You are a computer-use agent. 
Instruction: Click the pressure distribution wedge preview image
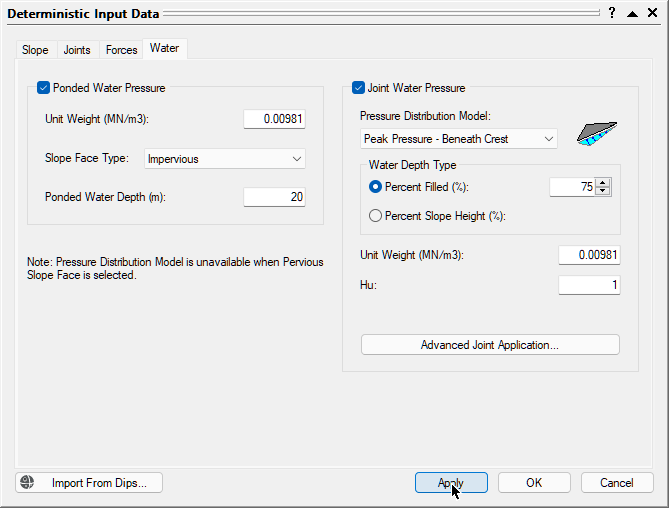[x=597, y=134]
